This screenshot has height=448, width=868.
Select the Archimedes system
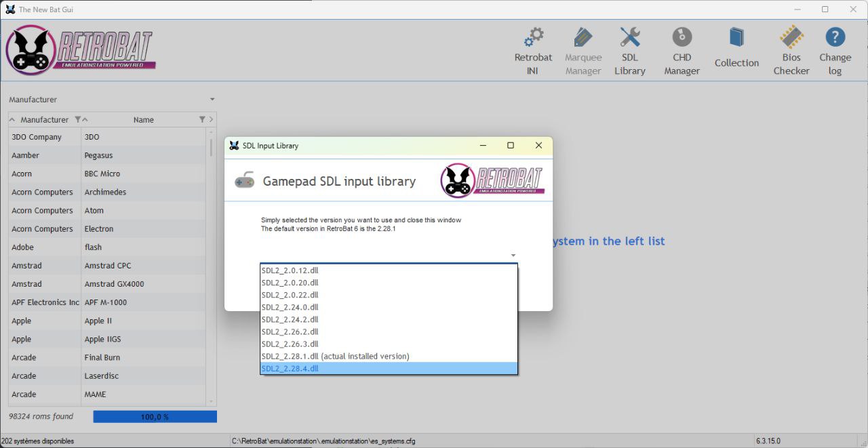[107, 192]
